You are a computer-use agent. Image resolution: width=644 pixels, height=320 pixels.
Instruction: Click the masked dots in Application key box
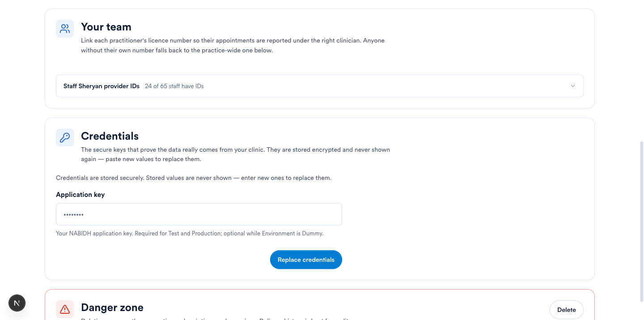(73, 215)
